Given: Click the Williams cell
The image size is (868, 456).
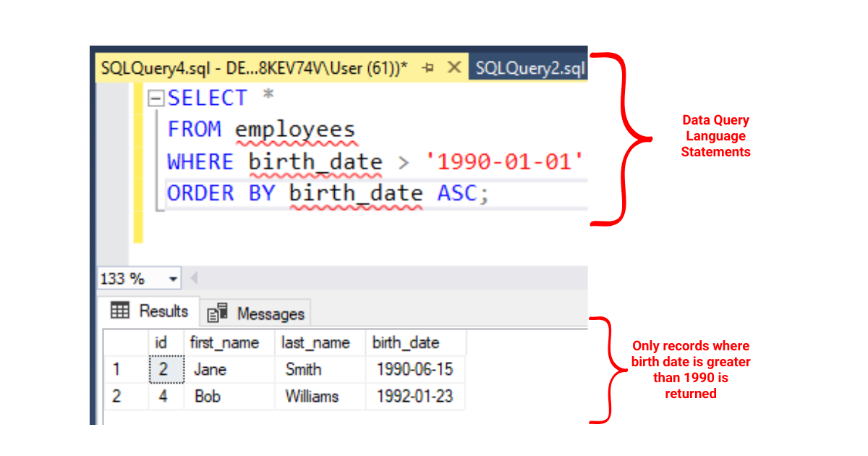Looking at the screenshot, I should click(321, 397).
